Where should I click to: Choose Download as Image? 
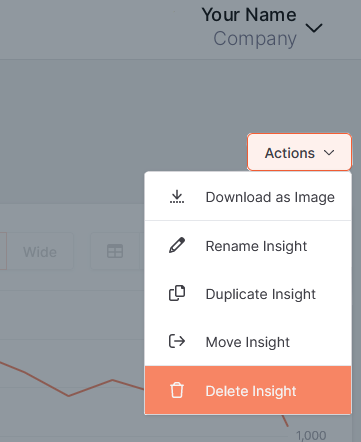pyautogui.click(x=270, y=197)
